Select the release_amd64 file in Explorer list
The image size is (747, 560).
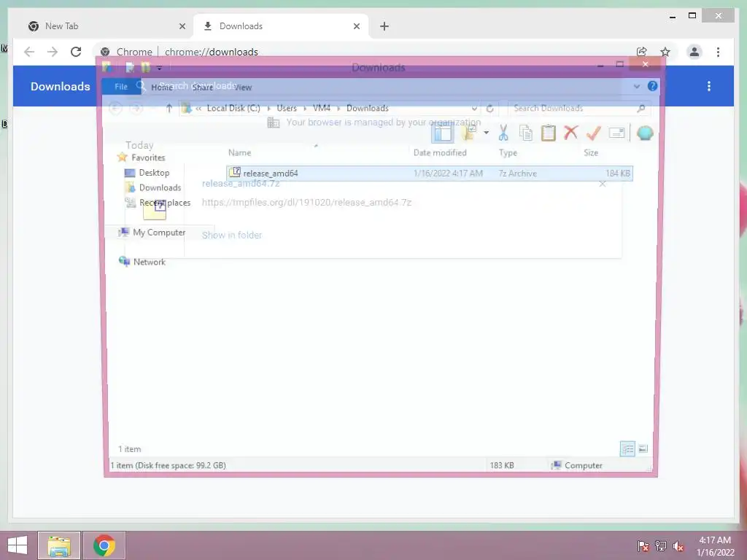pos(430,174)
